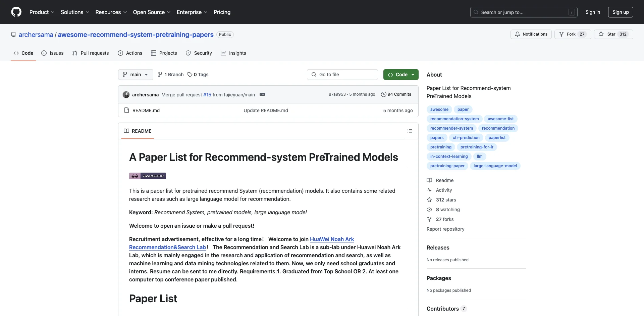Open the Projects tab
The image size is (644, 316).
pyautogui.click(x=164, y=53)
